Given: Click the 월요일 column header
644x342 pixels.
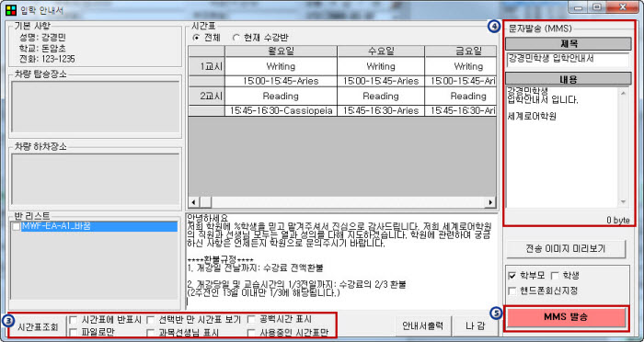Looking at the screenshot, I should click(x=281, y=51).
